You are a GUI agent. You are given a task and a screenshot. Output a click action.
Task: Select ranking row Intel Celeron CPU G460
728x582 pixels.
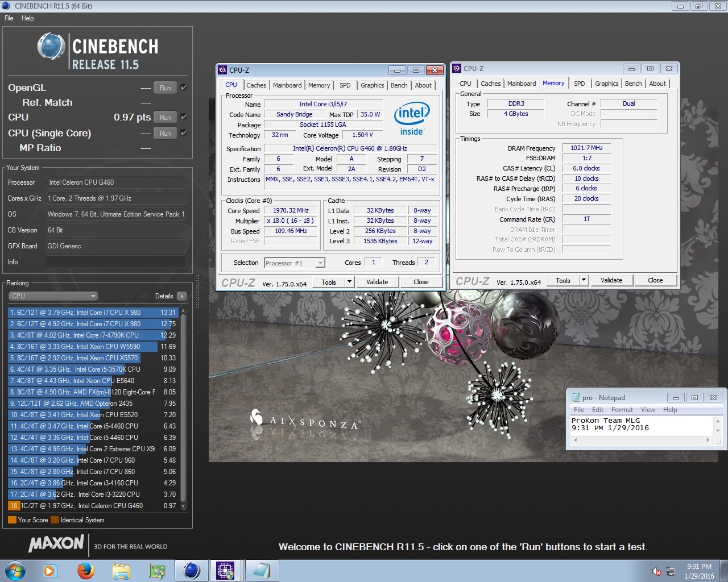click(93, 506)
